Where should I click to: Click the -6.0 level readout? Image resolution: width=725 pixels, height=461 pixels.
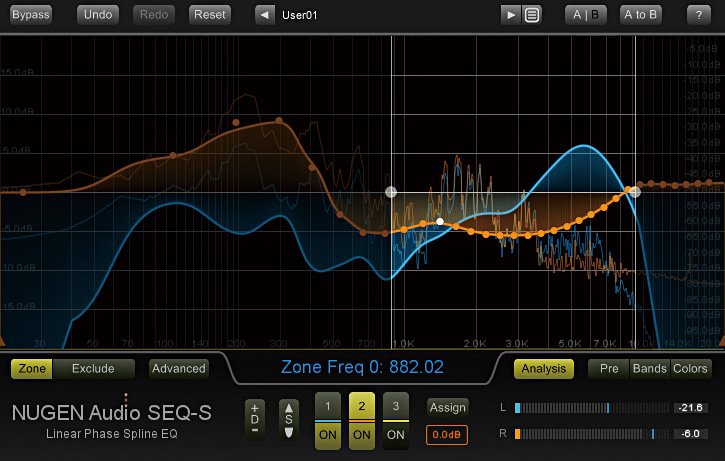tap(690, 434)
